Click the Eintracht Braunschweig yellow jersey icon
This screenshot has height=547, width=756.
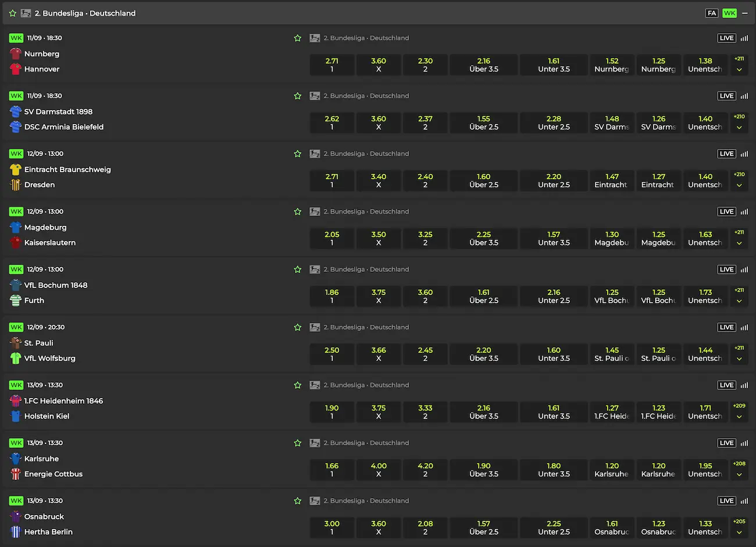(x=16, y=169)
